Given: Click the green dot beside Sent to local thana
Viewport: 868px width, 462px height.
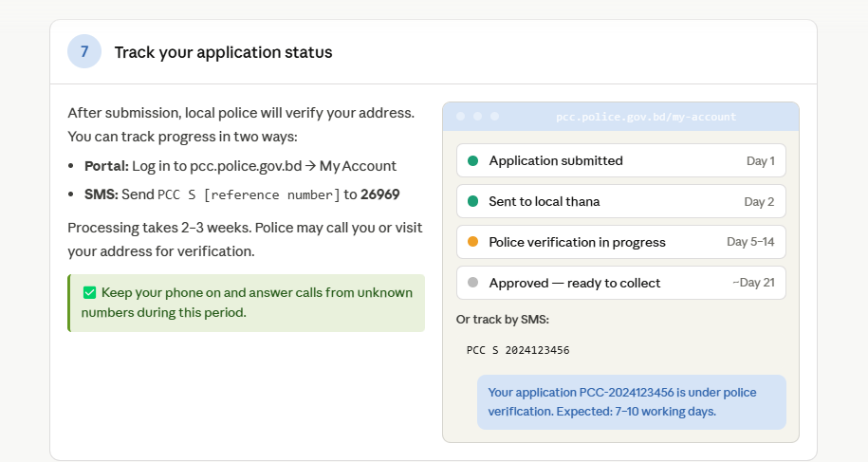Looking at the screenshot, I should pyautogui.click(x=472, y=201).
